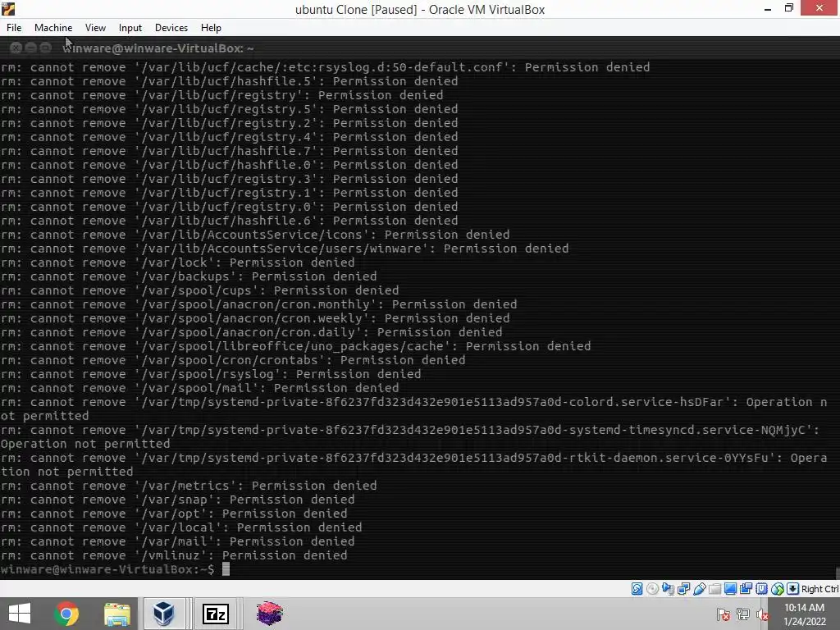Click the hard disk activity status icon
This screenshot has width=840, height=630.
tap(637, 589)
